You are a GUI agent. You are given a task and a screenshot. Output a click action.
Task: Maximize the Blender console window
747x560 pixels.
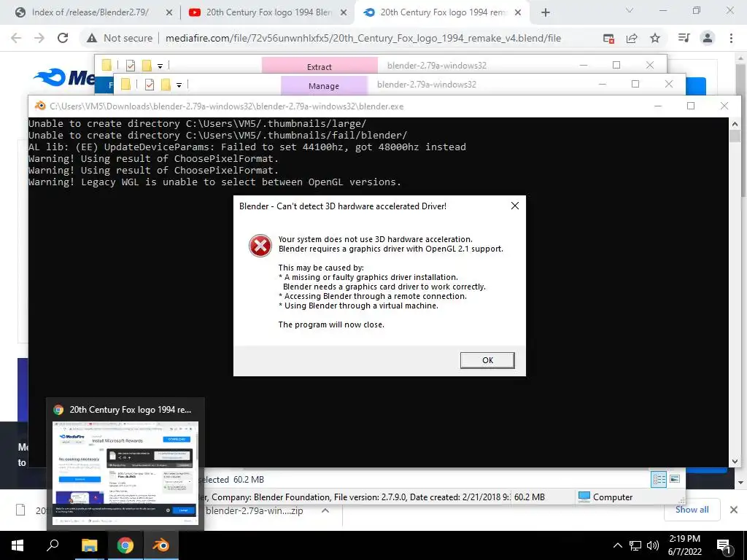[x=691, y=106]
